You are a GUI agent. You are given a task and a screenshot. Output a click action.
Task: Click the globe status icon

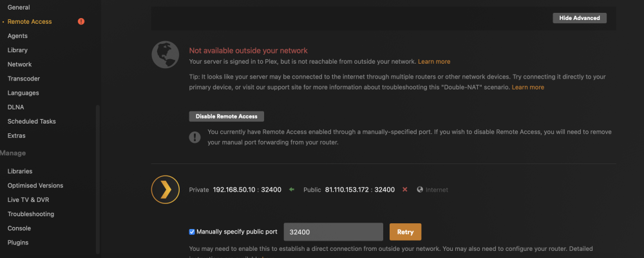point(165,55)
